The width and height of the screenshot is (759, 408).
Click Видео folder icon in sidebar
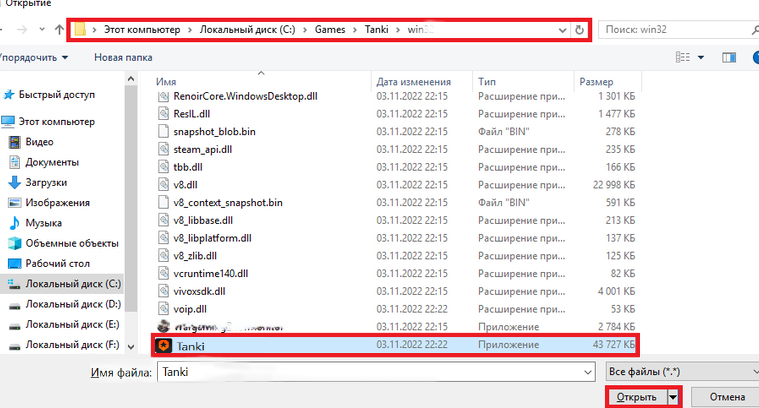(15, 142)
